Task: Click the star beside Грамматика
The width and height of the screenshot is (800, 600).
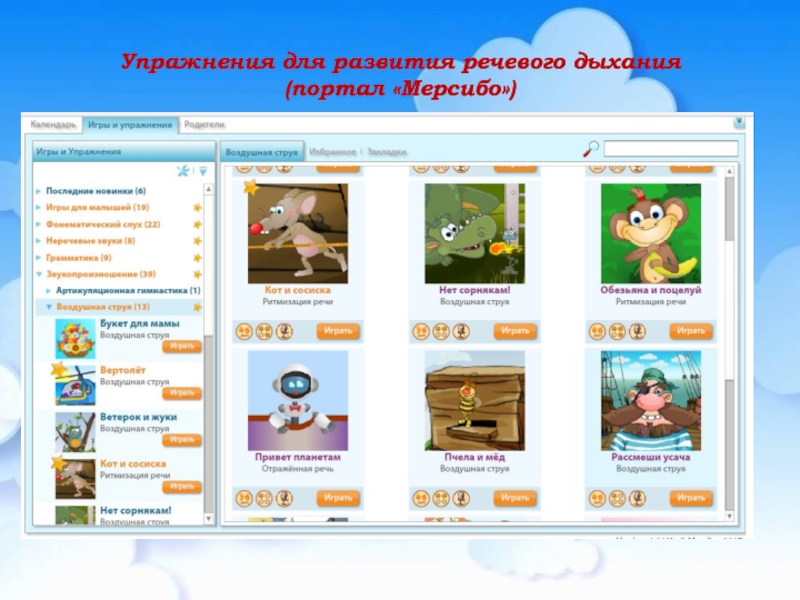Action: [197, 258]
